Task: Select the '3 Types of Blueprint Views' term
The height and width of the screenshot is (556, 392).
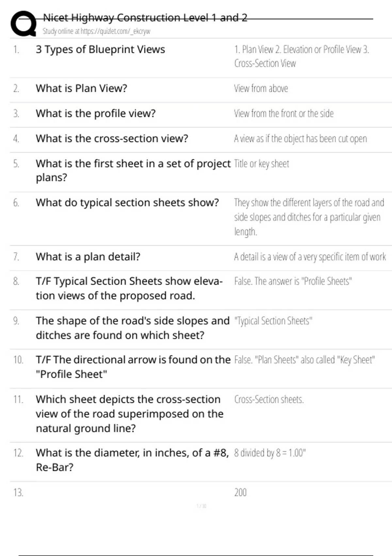Action: [x=100, y=49]
